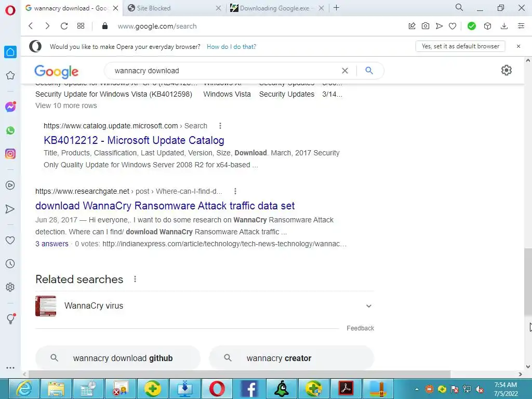Open a new tab with the plus button
Viewport: 532px width, 399px height.
[336, 8]
